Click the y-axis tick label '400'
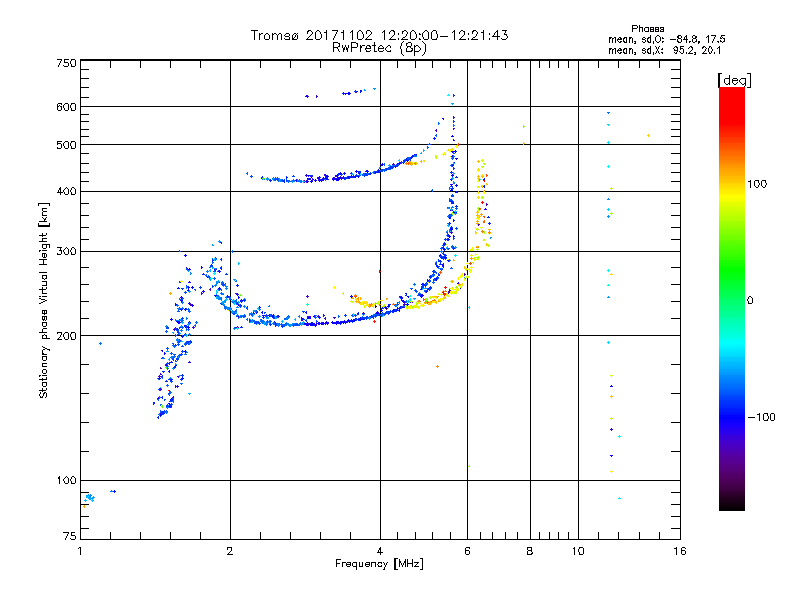Viewport: 800px width, 600px height. pos(66,191)
